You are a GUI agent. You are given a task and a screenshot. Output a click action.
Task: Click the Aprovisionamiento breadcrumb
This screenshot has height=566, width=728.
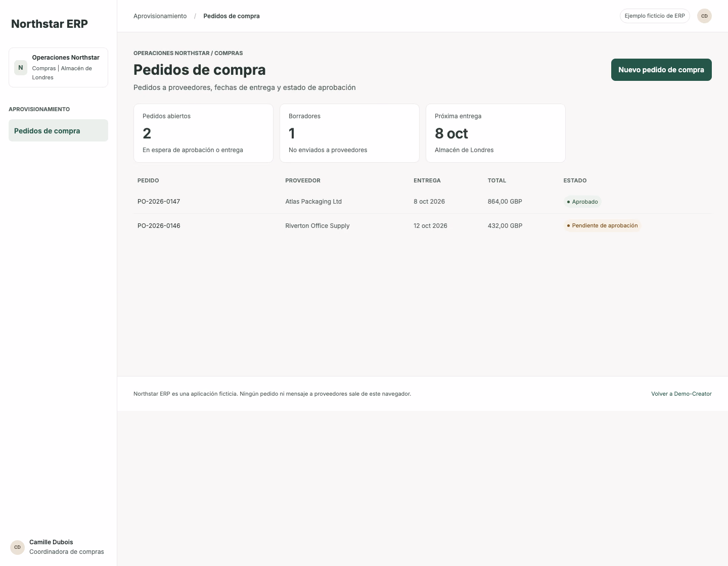(160, 16)
